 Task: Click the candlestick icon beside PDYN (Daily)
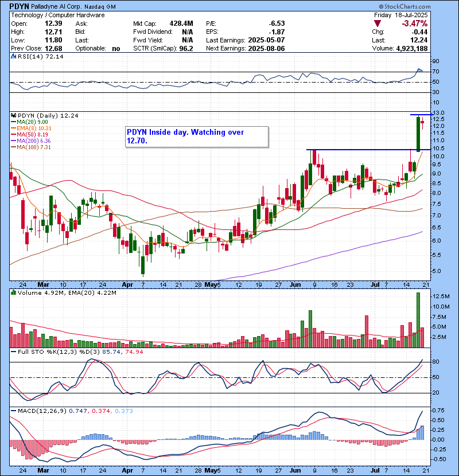click(x=13, y=115)
